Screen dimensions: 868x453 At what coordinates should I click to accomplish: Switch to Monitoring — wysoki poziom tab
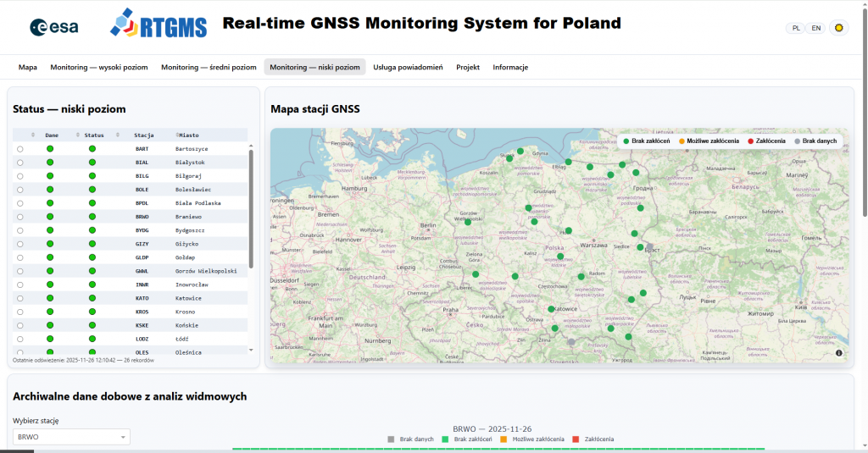pyautogui.click(x=99, y=67)
